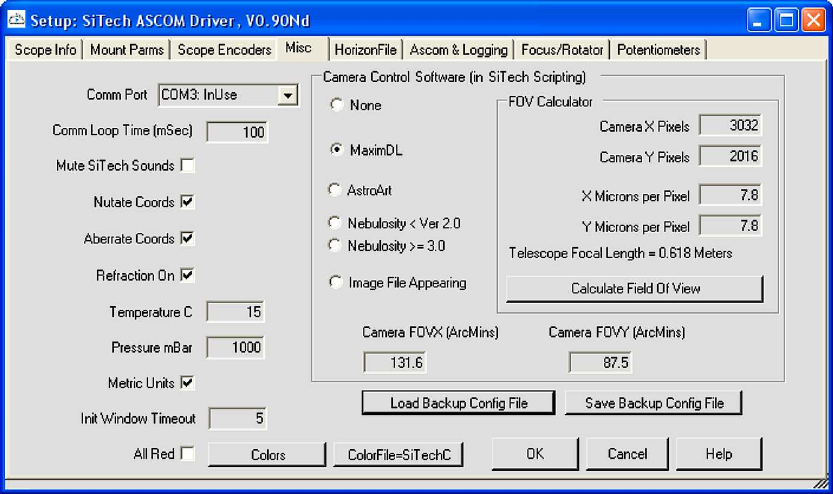Select Nebulosity < Ver 2.0 option
This screenshot has height=494, width=833.
335,223
